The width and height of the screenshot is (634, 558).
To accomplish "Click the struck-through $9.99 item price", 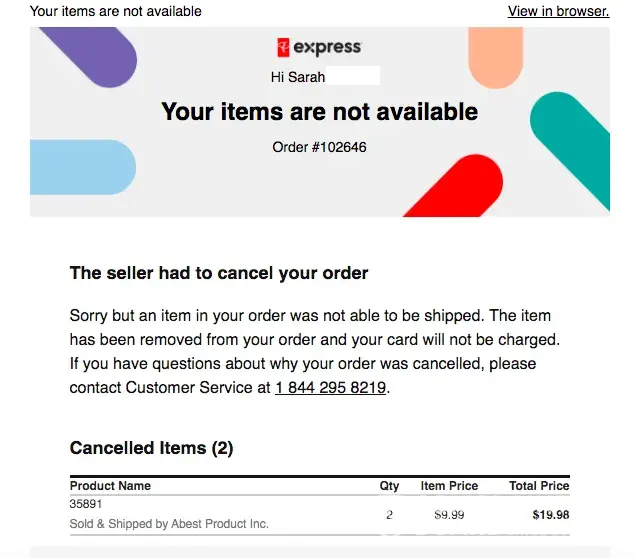I will click(449, 515).
